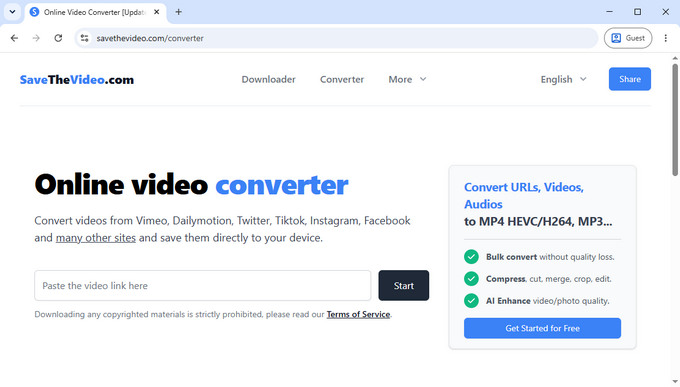Open site information icon in address bar
This screenshot has width=680, height=387.
85,38
